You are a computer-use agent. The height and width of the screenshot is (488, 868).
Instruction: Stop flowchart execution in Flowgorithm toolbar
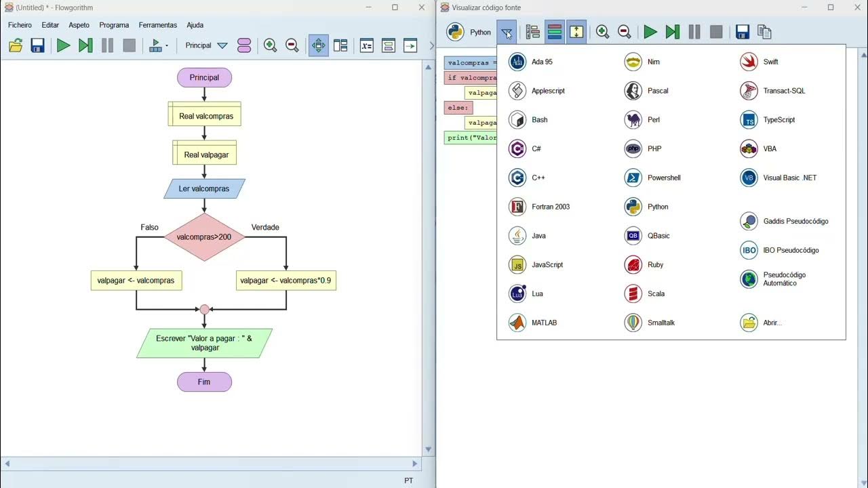[x=129, y=45]
